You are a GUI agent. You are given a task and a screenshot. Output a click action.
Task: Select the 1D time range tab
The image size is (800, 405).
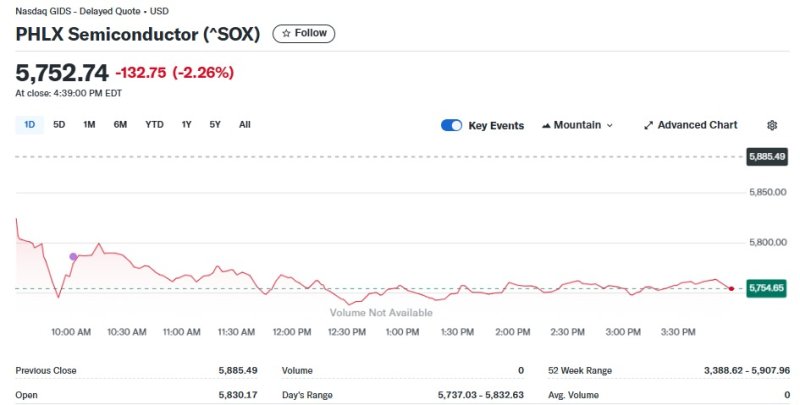click(x=29, y=125)
